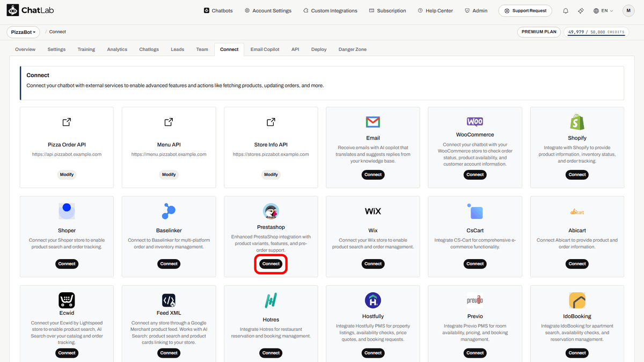The width and height of the screenshot is (644, 362).
Task: Connect the Abicart integration
Action: (577, 264)
